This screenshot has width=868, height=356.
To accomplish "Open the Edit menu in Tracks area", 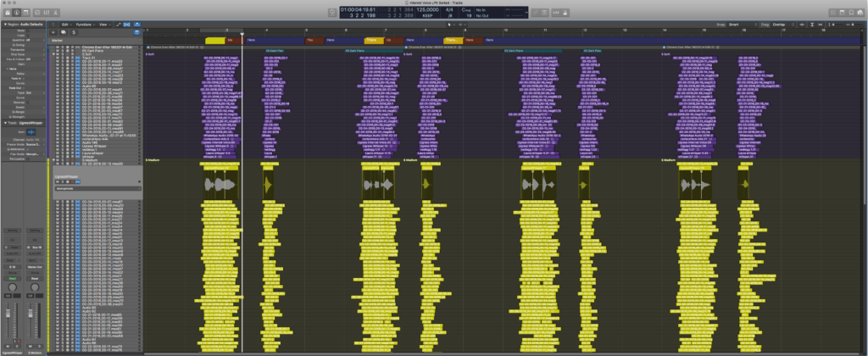I will coord(65,25).
